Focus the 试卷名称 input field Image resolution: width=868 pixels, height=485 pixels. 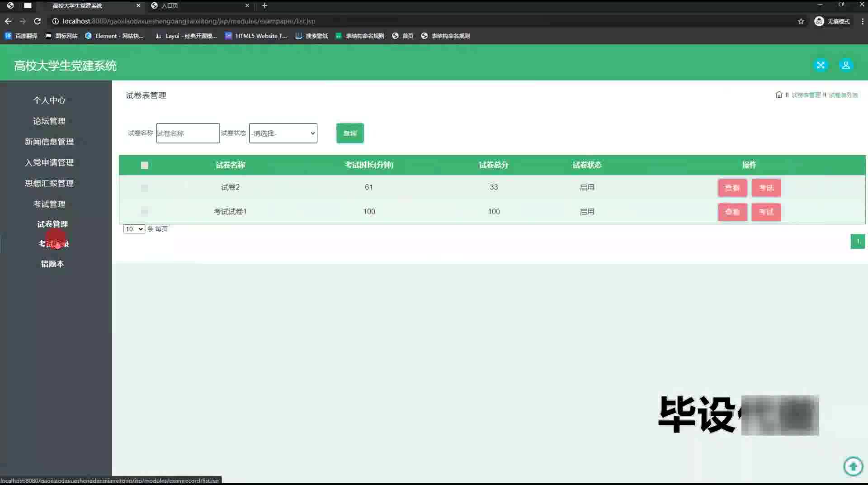188,133
